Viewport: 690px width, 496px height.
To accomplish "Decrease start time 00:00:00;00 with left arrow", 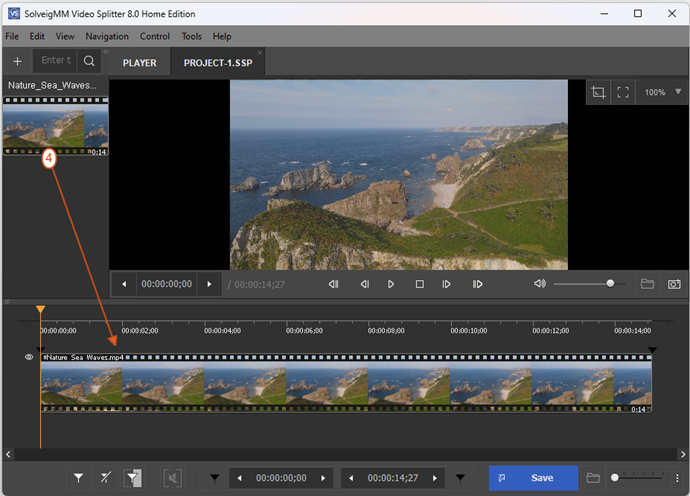I will click(x=239, y=478).
